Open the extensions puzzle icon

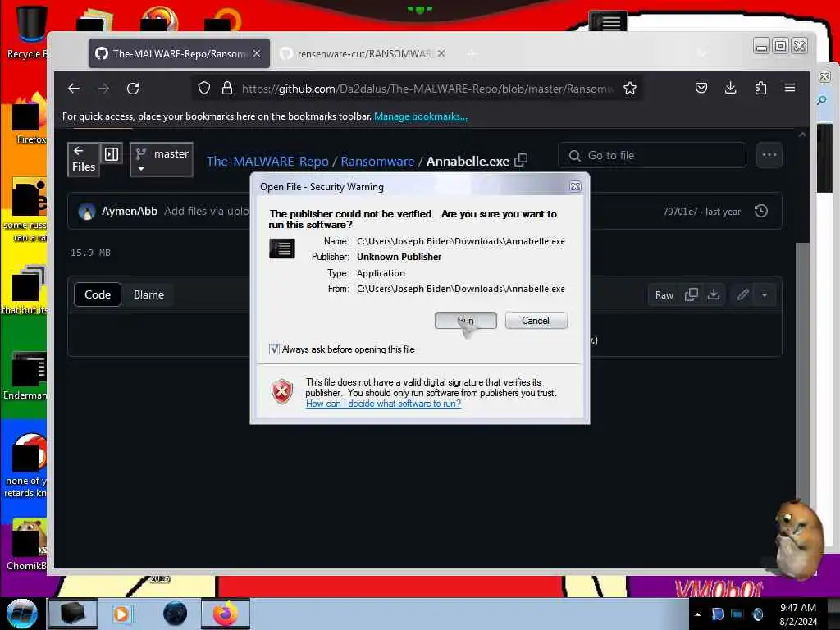pyautogui.click(x=760, y=88)
